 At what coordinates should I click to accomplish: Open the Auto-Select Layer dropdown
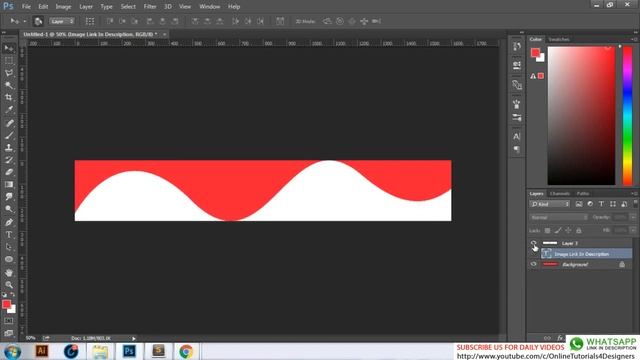[x=62, y=21]
